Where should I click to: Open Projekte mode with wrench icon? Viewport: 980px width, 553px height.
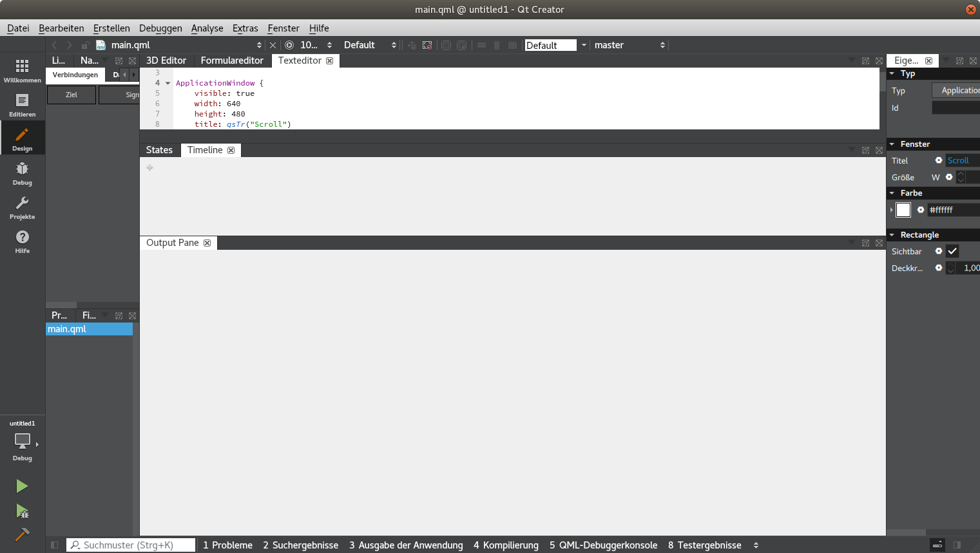pos(22,207)
